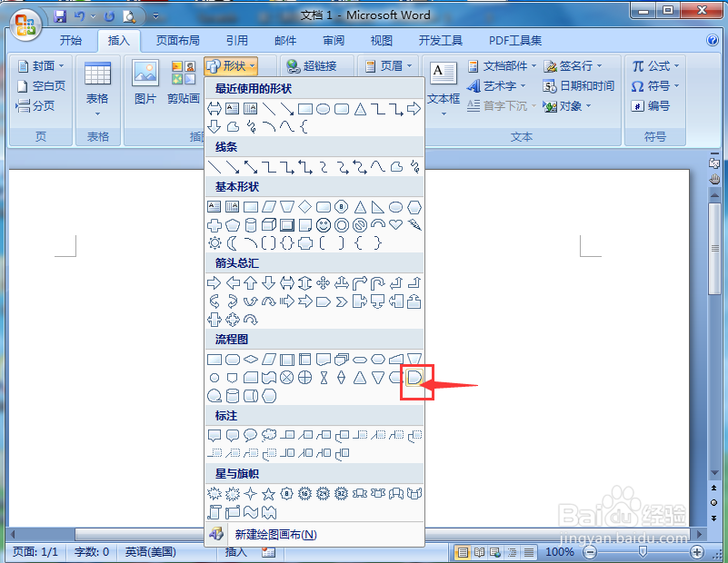
Task: Choose the moon shape
Action: [x=232, y=243]
